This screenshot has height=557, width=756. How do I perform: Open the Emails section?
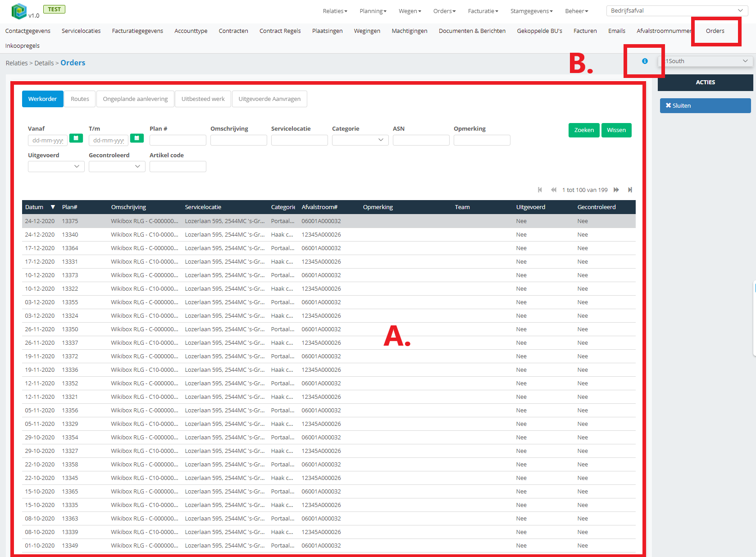click(616, 31)
